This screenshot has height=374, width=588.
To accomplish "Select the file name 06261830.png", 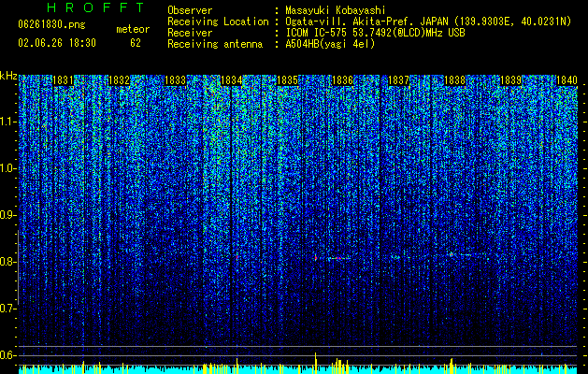I will click(x=51, y=24).
